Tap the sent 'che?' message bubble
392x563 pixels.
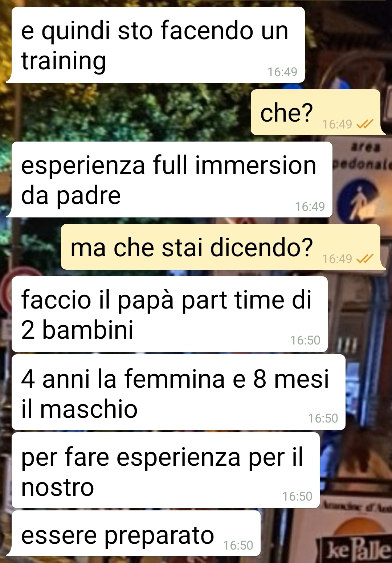point(315,112)
